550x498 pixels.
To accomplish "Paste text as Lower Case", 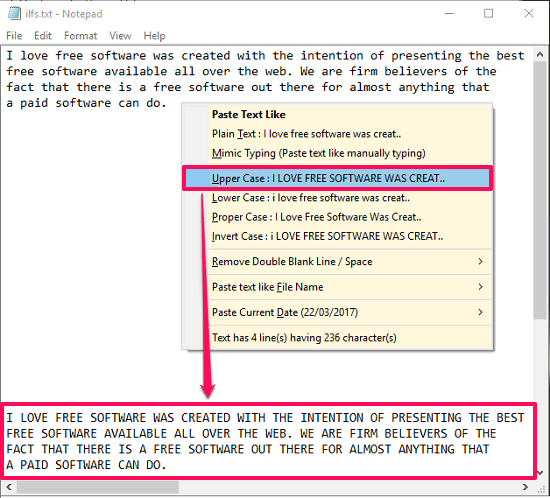I will pos(350,198).
